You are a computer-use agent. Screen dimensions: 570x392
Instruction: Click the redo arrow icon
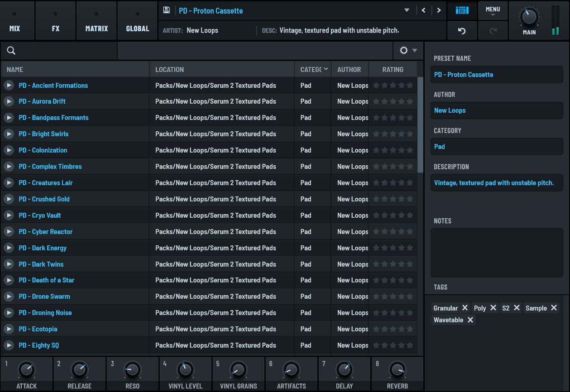[493, 31]
